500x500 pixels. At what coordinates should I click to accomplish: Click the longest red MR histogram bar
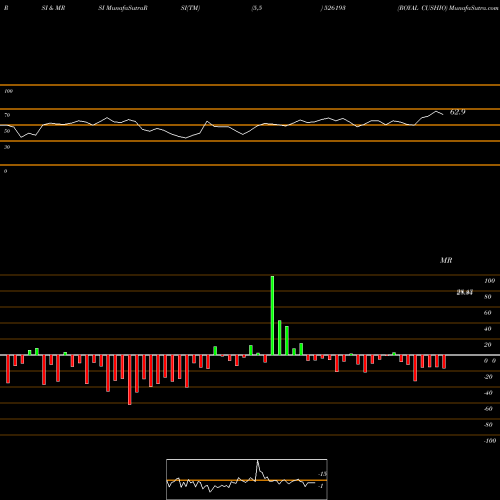tap(130, 380)
